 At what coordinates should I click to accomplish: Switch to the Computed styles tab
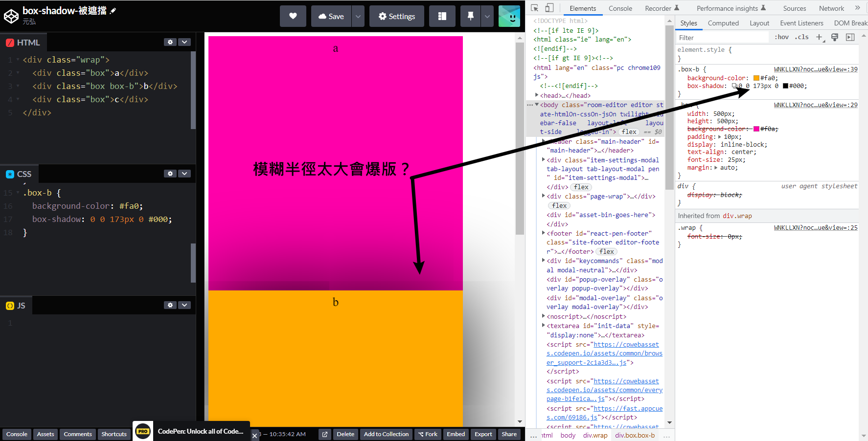tap(723, 23)
